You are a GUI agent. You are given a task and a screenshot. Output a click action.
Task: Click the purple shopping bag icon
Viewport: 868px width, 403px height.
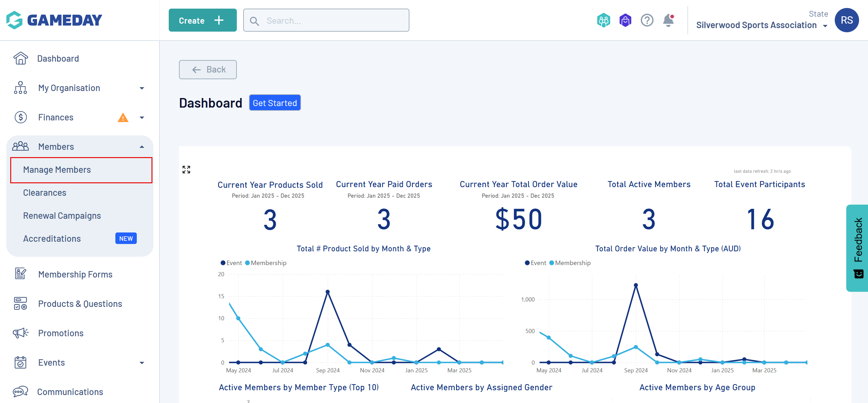click(625, 20)
